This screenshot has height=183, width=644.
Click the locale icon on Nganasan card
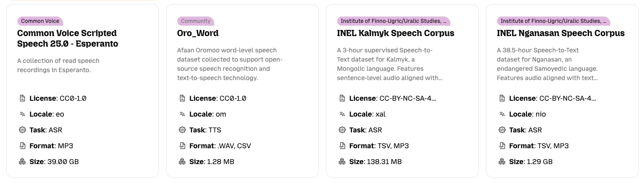point(502,114)
